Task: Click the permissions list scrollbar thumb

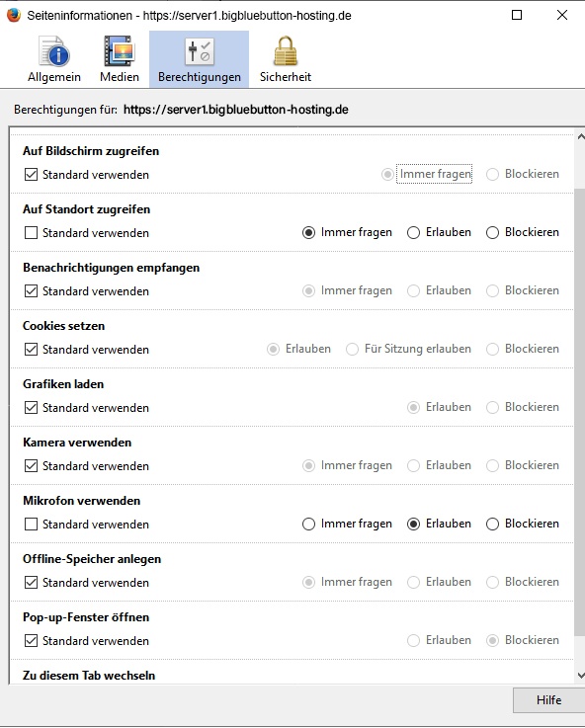Action: click(580, 412)
